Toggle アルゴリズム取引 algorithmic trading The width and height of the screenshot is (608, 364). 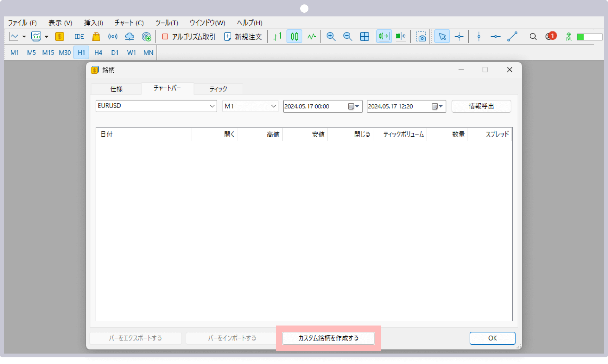[188, 37]
